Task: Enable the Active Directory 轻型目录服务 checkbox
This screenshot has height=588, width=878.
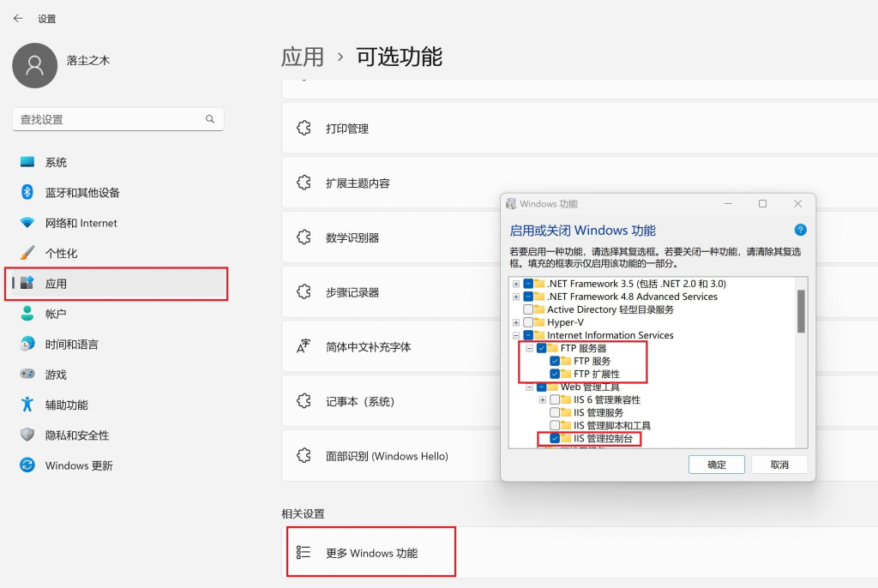Action: 528,309
